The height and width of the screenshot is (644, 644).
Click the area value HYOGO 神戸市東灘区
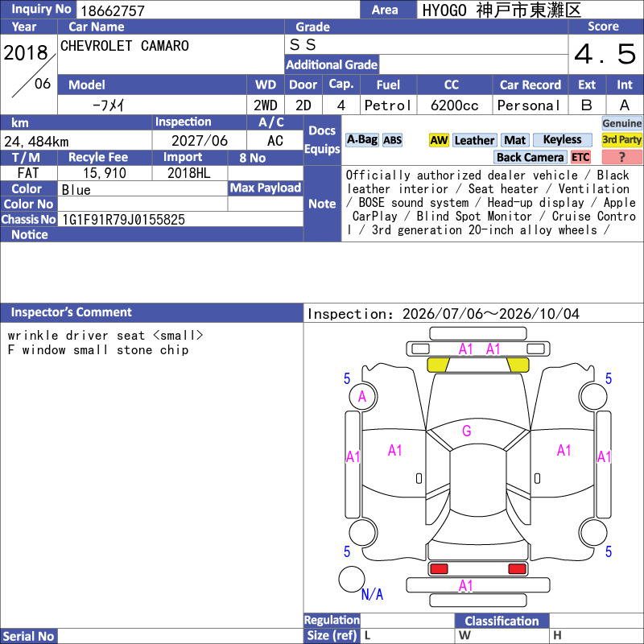point(502,10)
